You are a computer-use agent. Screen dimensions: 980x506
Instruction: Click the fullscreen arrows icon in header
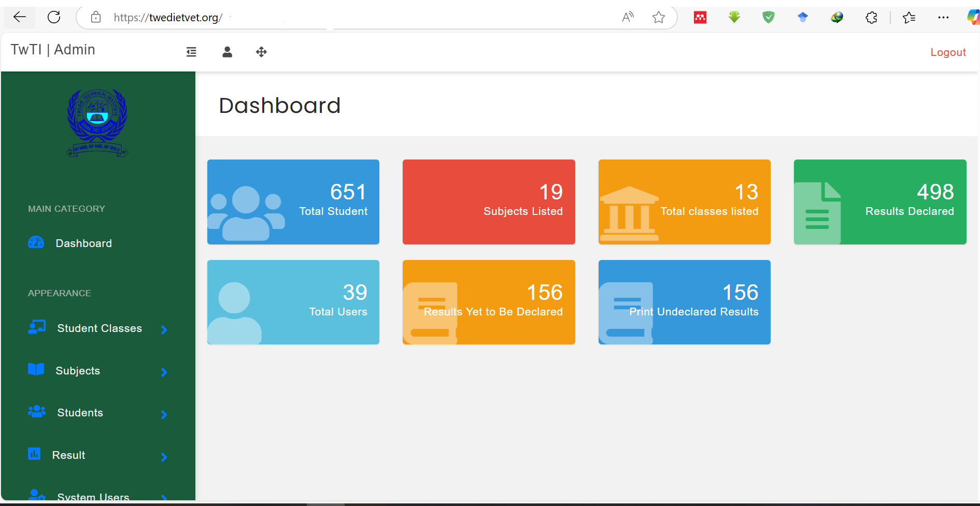261,52
